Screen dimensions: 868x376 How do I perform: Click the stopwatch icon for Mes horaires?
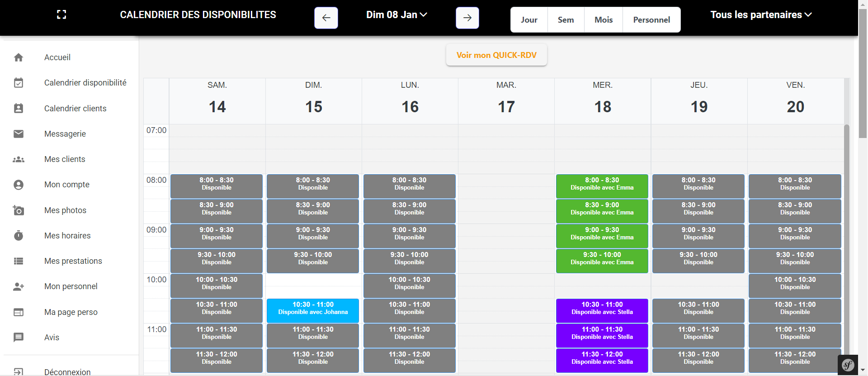pyautogui.click(x=19, y=236)
